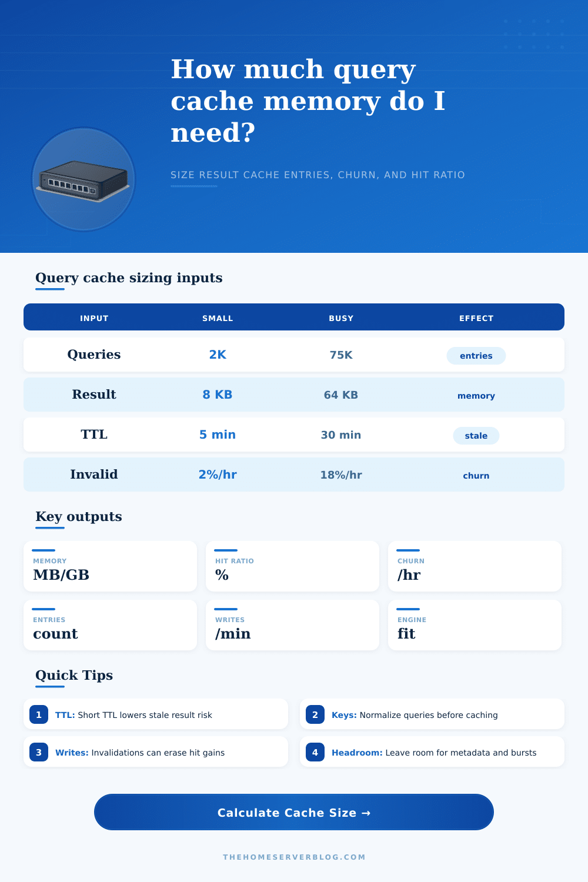
Task: Click the subtitle 'Size result cache entries, churn'
Action: pyautogui.click(x=318, y=175)
